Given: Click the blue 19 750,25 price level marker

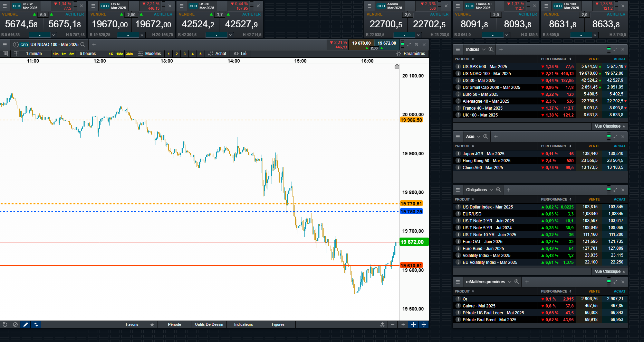Looking at the screenshot, I should (411, 212).
